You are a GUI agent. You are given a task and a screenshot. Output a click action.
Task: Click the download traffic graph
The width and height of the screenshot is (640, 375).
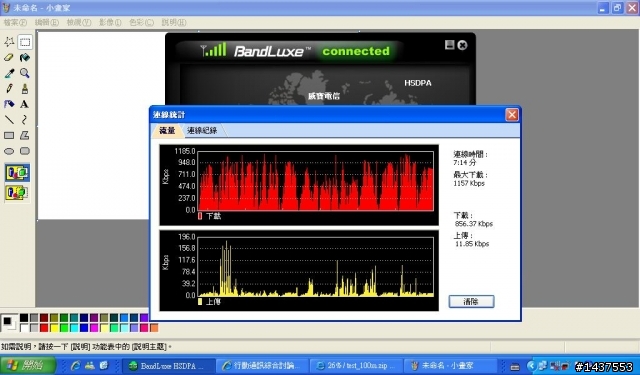[x=299, y=184]
